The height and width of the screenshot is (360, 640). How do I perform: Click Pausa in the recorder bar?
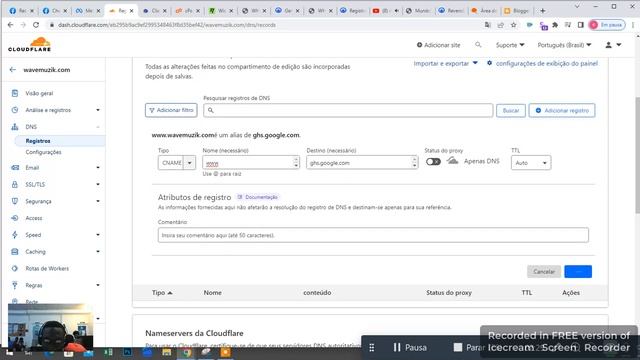[x=410, y=347]
